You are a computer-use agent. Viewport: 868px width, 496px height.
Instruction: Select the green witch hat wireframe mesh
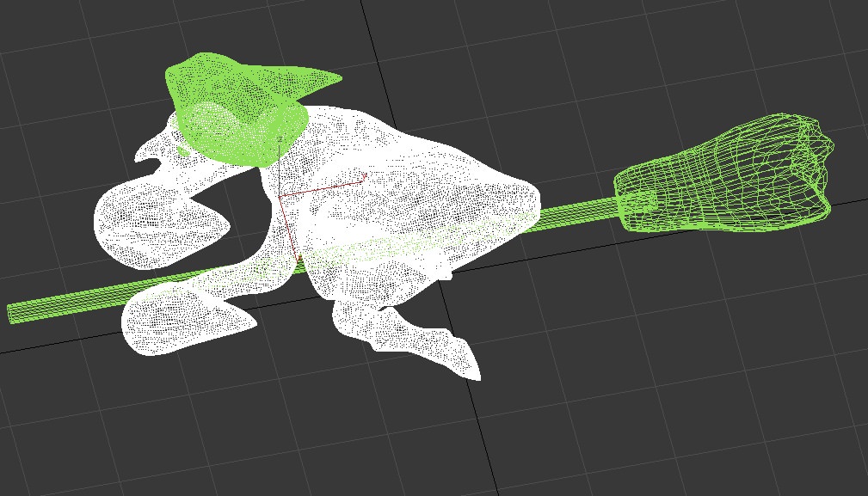(x=238, y=107)
